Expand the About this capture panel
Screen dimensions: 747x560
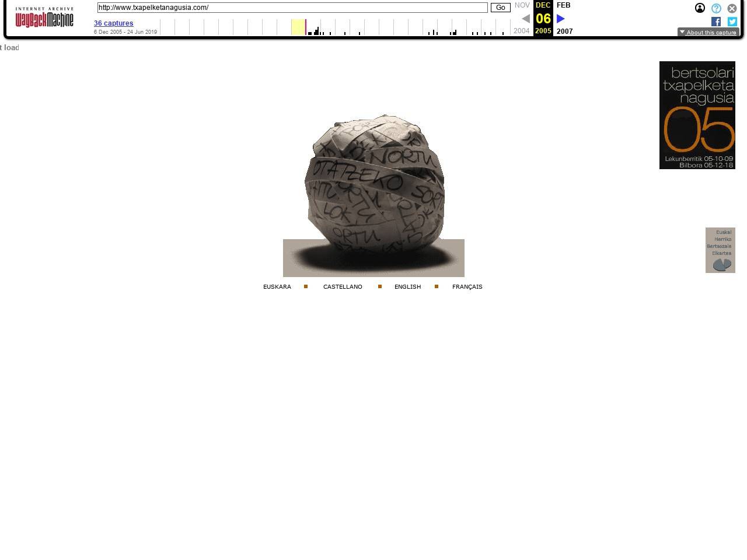click(708, 32)
